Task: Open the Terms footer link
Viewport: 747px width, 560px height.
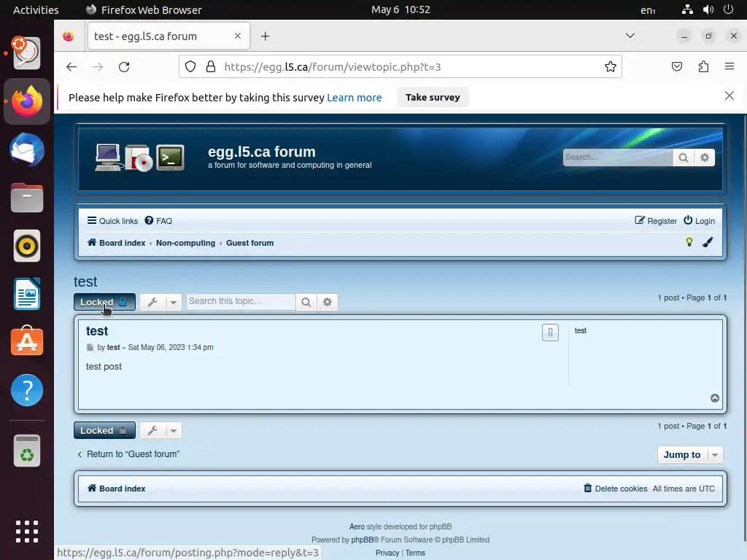Action: click(x=415, y=553)
